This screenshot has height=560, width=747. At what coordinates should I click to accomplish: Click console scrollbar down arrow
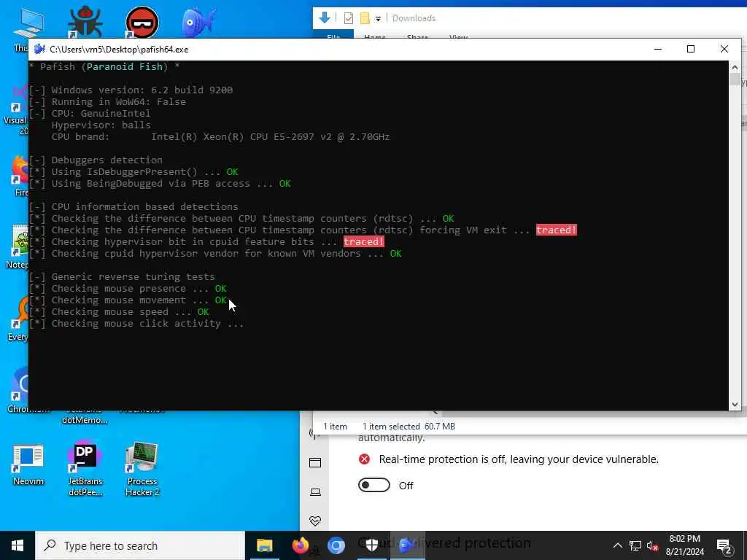click(735, 404)
